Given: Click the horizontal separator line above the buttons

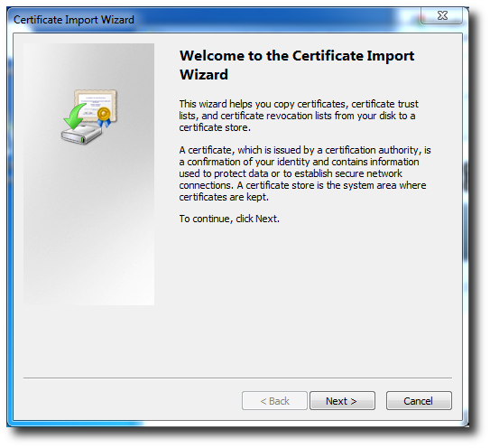Looking at the screenshot, I should 237,378.
